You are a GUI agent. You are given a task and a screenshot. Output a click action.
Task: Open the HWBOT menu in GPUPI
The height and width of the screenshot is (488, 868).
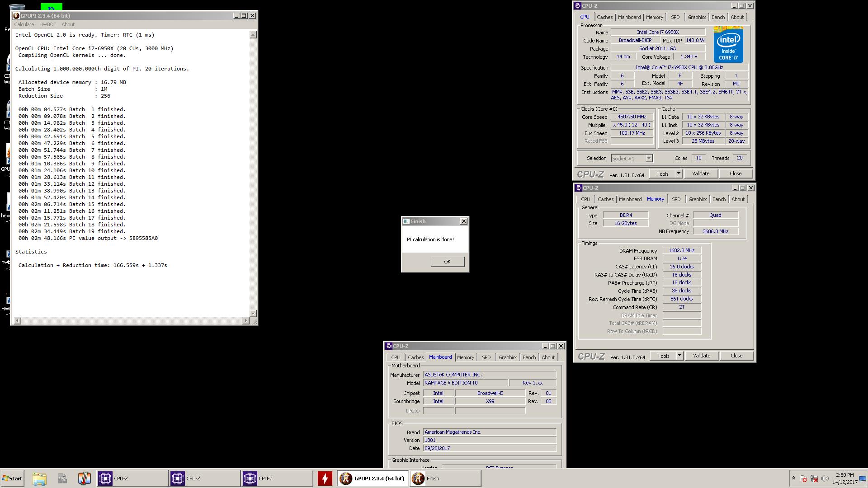coord(47,24)
